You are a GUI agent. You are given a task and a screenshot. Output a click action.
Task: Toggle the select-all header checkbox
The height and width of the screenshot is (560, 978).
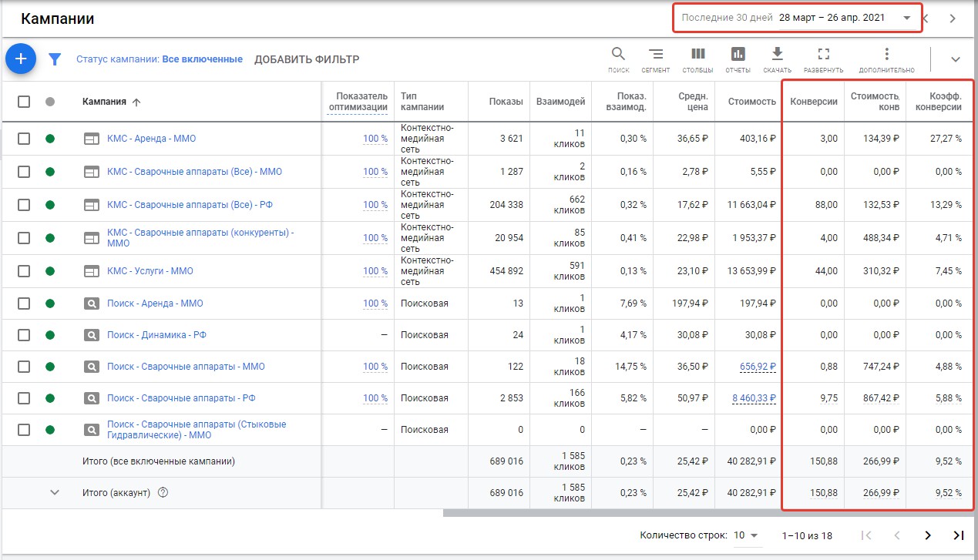tap(24, 101)
